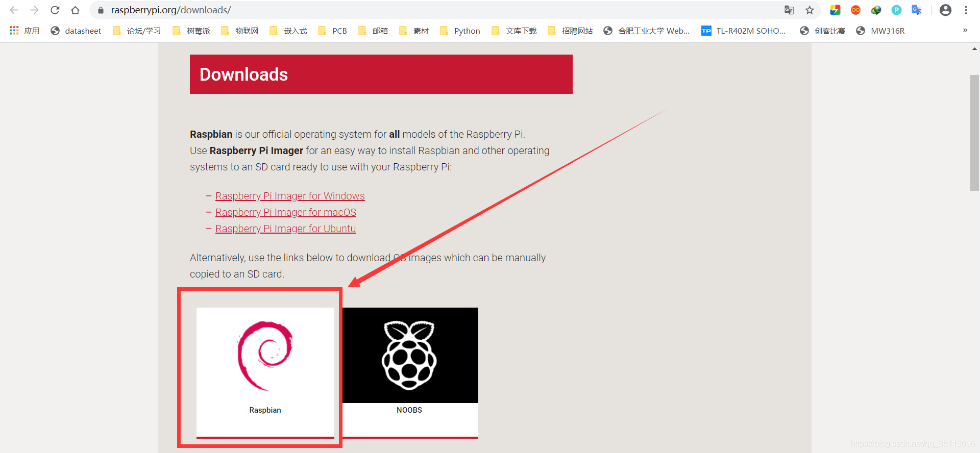Bookmark this page with the star
Screen dimensions: 980x453
pos(810,10)
